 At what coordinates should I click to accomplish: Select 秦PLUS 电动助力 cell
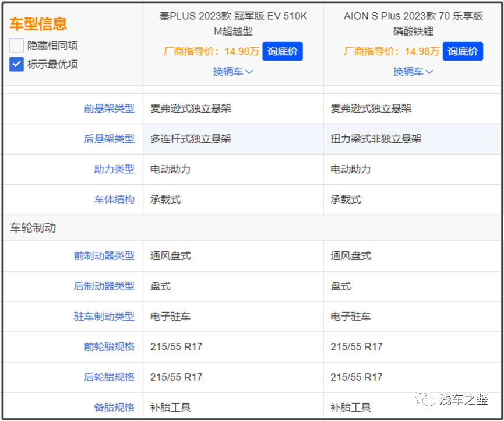233,169
